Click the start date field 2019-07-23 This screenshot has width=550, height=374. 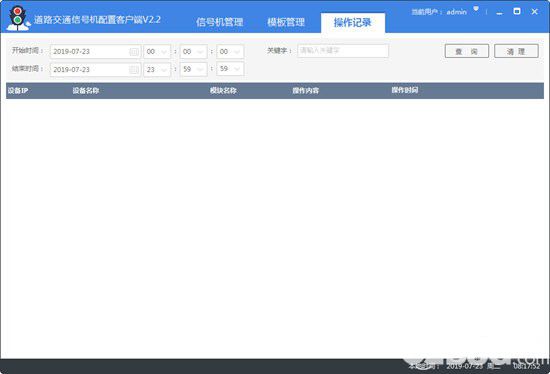click(95, 52)
